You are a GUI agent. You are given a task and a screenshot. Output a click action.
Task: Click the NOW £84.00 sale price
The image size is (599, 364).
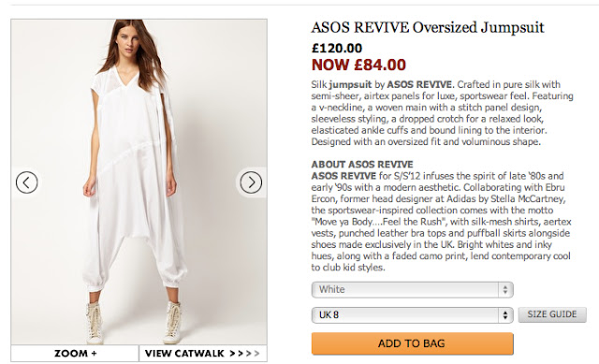pyautogui.click(x=358, y=65)
